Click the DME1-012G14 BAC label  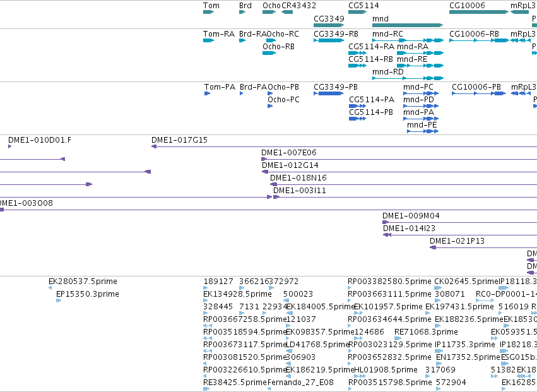[x=290, y=165]
